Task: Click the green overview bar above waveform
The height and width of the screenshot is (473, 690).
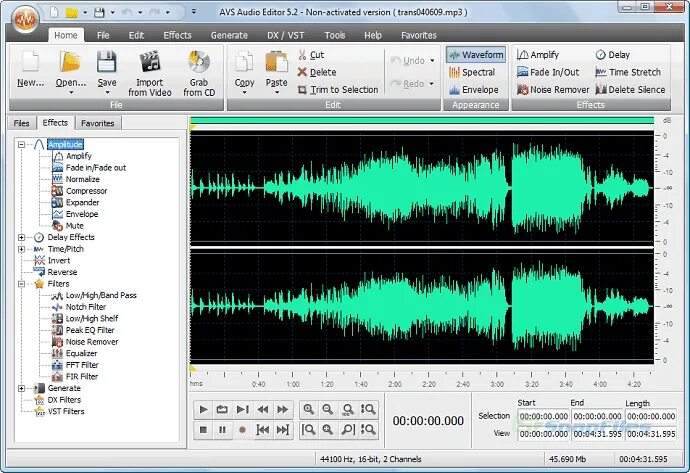Action: (422, 121)
